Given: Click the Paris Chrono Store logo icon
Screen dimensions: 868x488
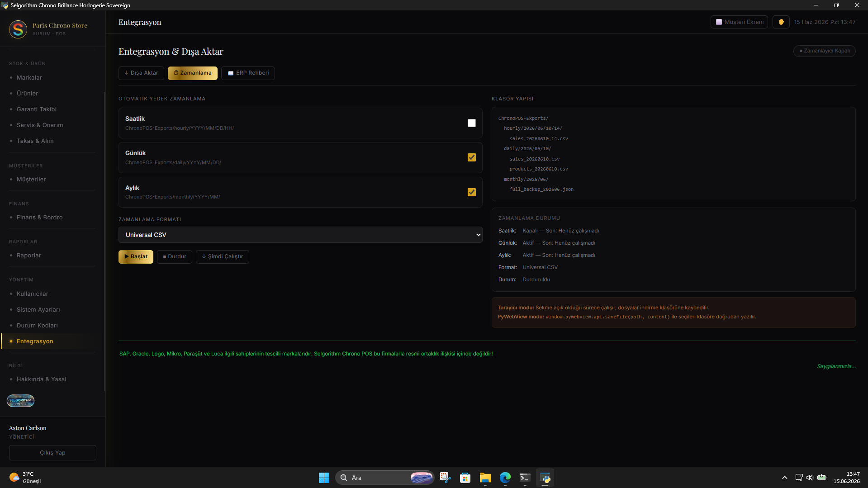Looking at the screenshot, I should (x=18, y=29).
